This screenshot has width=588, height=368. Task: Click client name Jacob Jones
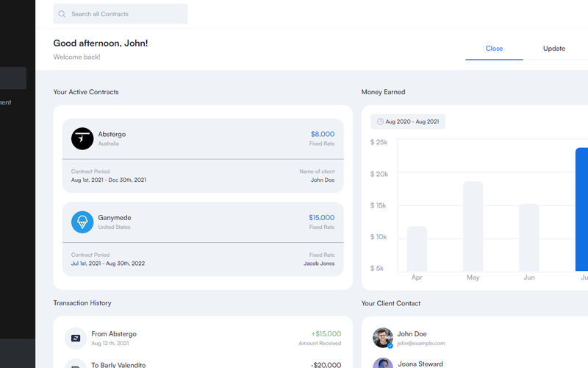[x=319, y=263]
